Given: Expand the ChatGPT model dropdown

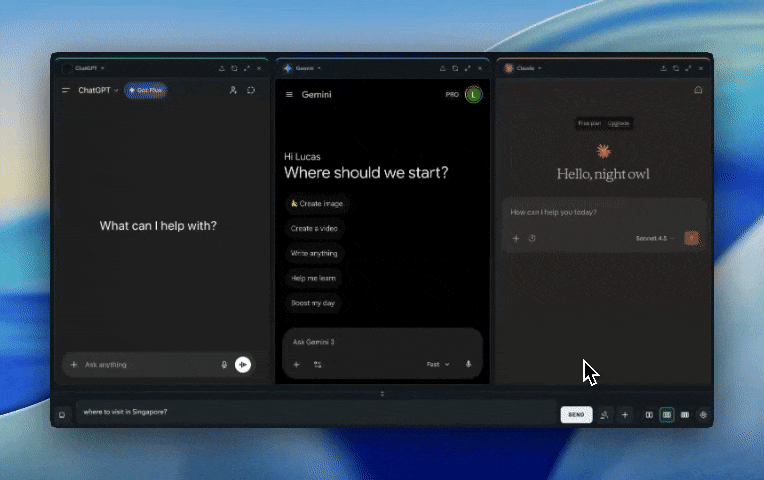Looking at the screenshot, I should click(98, 90).
